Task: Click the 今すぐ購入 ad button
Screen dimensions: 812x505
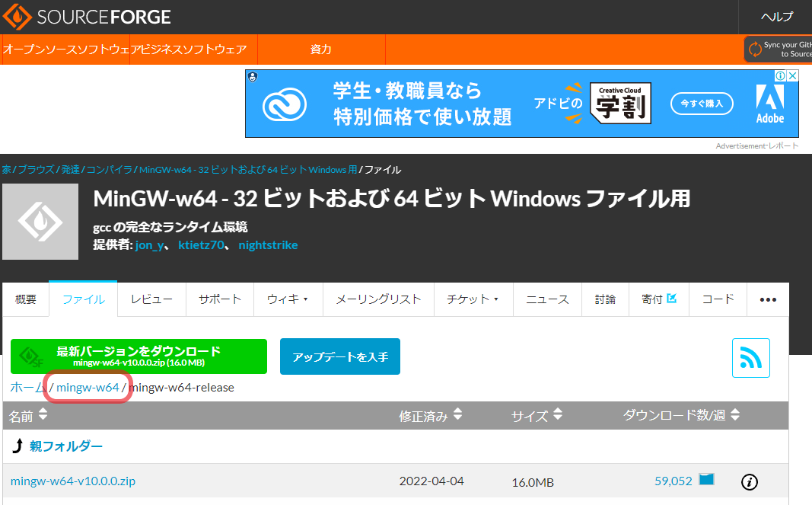Action: click(702, 103)
